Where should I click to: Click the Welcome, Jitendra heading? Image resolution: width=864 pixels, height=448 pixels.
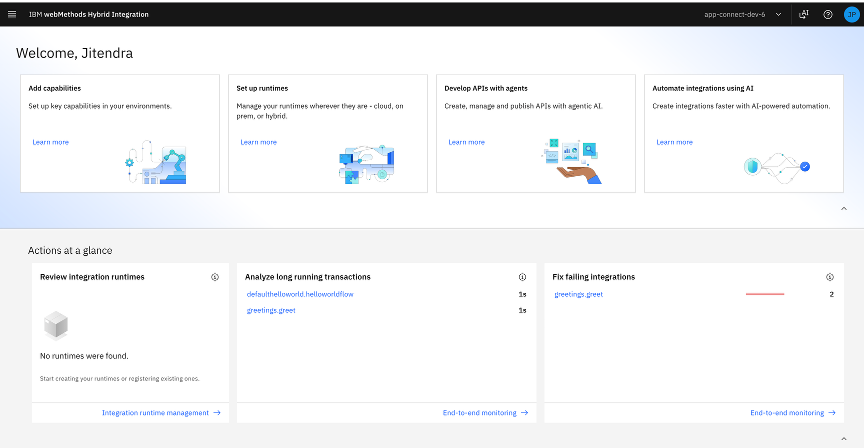coord(74,53)
